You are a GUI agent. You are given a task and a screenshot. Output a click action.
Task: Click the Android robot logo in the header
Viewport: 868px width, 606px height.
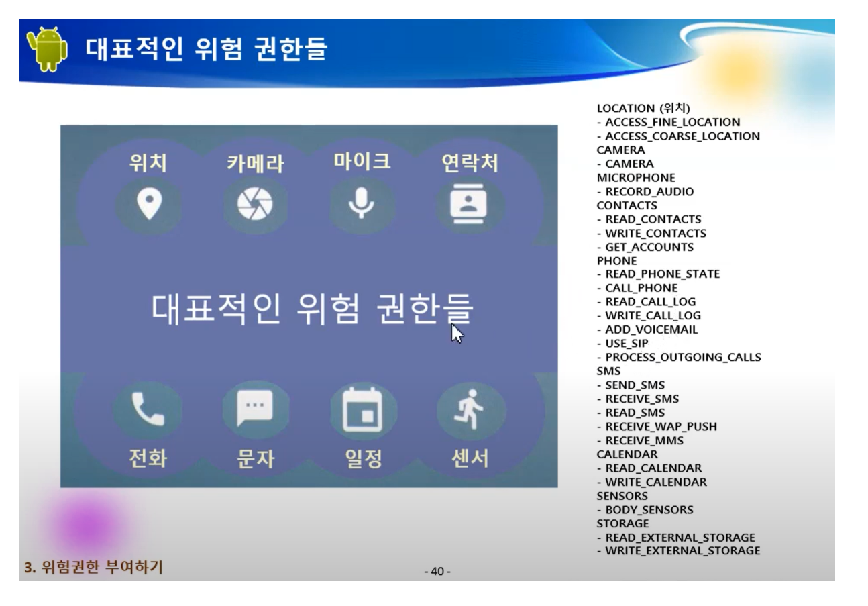tap(46, 49)
